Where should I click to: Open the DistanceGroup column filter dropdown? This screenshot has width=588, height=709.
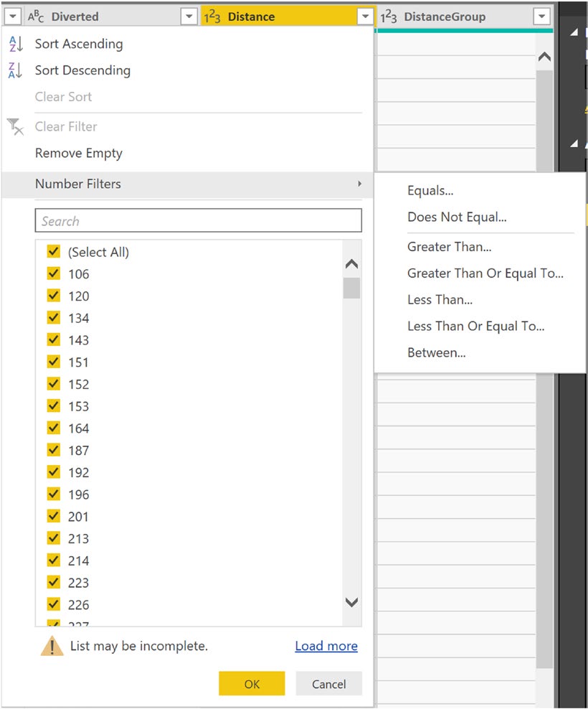click(541, 17)
